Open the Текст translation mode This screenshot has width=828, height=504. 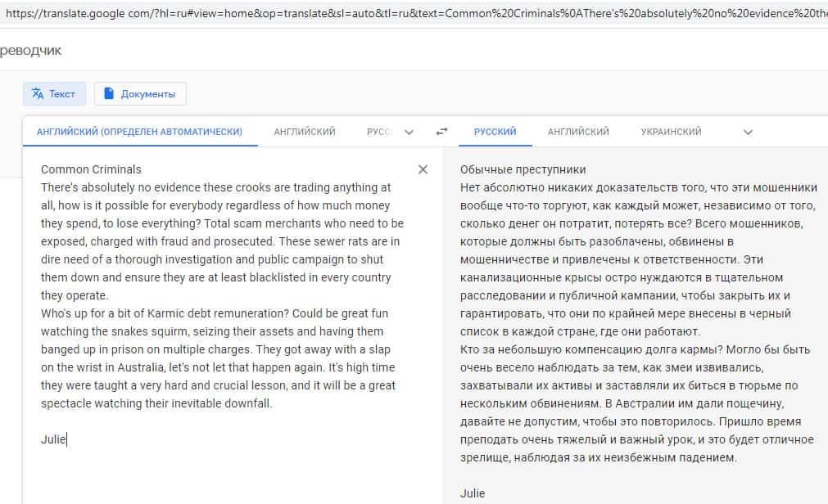pos(53,94)
